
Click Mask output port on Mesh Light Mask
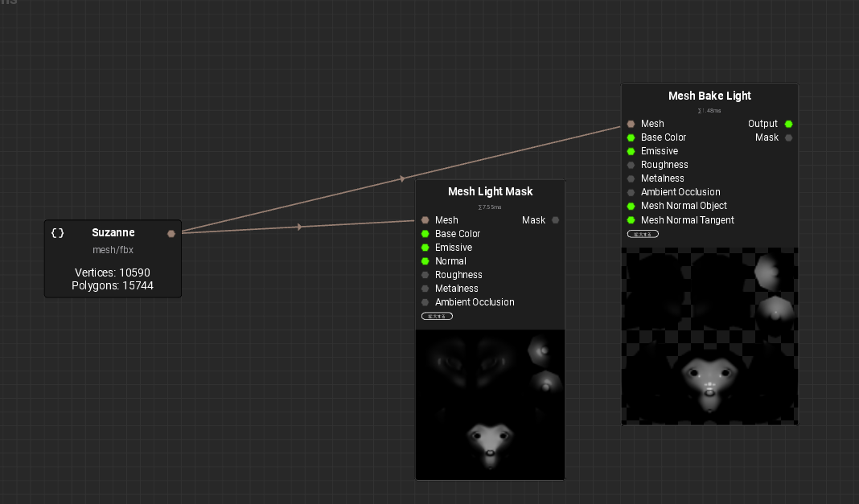(x=556, y=220)
